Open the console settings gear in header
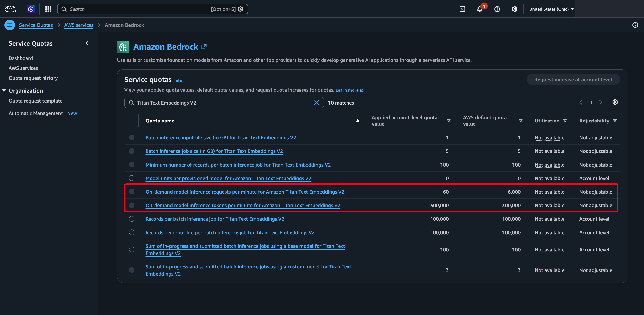The width and height of the screenshot is (644, 315). click(x=514, y=9)
